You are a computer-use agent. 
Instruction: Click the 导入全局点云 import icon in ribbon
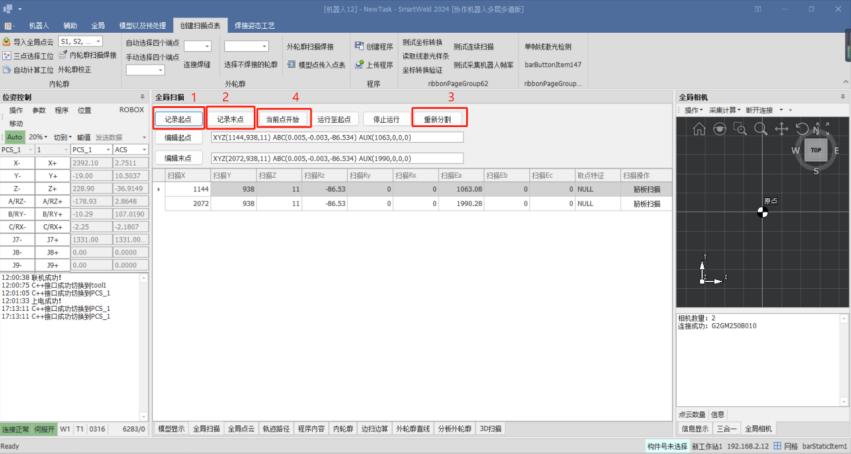coord(6,42)
